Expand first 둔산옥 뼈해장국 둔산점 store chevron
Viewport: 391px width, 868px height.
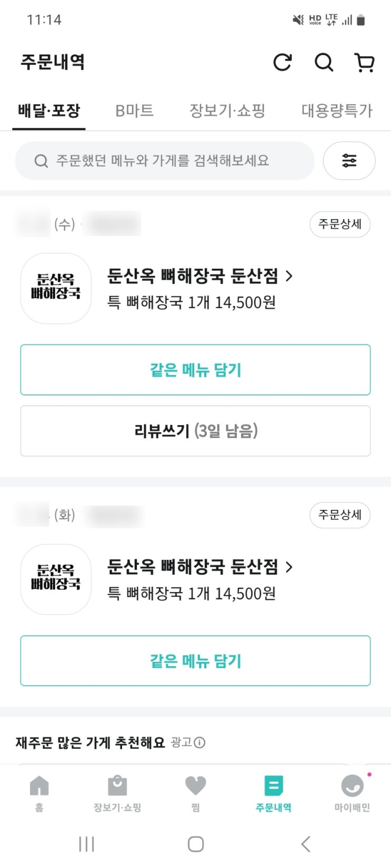tap(288, 275)
